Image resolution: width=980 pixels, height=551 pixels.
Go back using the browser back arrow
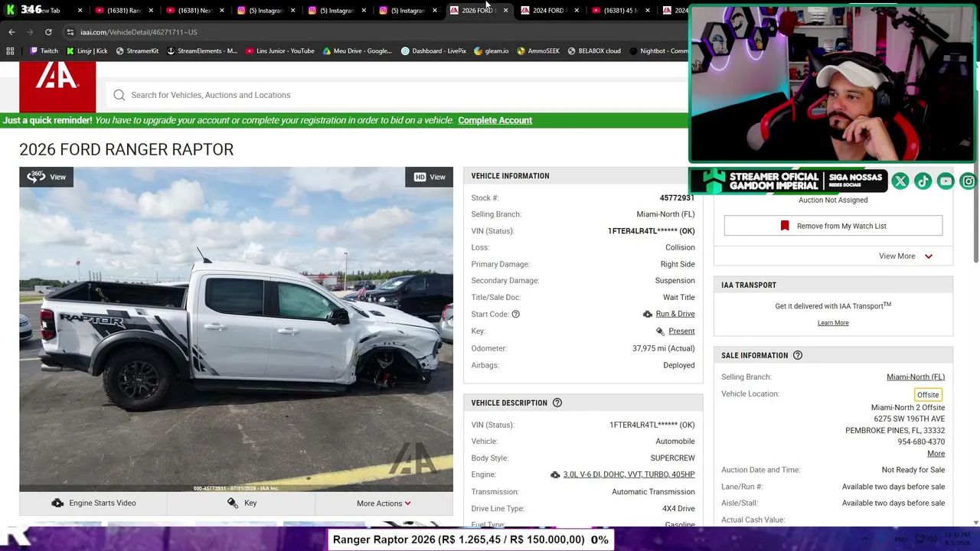[x=11, y=32]
